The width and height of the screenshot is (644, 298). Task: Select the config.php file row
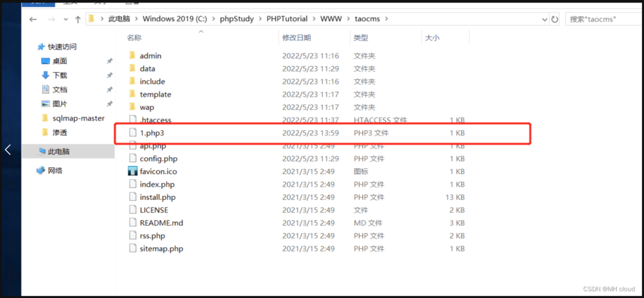point(158,158)
